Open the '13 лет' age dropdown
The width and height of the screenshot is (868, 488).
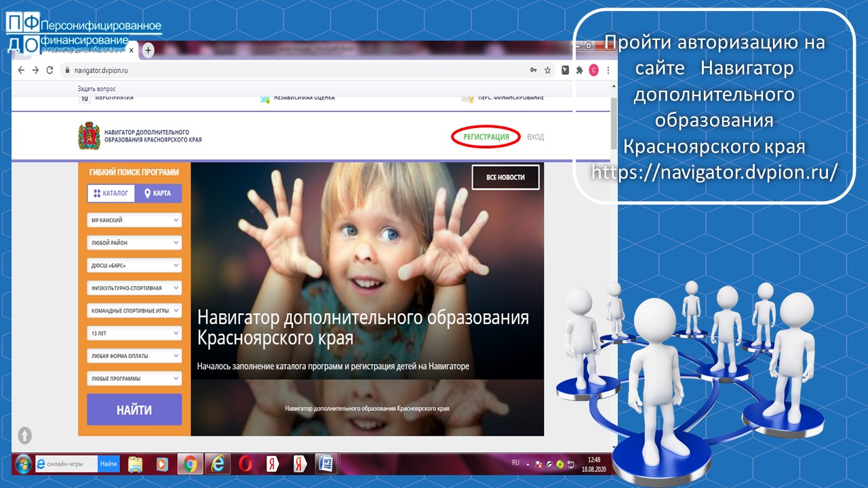[x=134, y=333]
